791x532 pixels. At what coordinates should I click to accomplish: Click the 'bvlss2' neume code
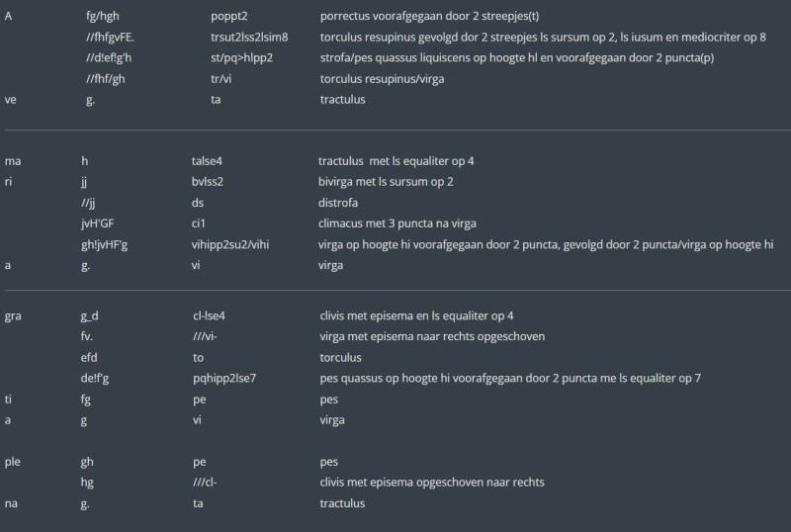[x=208, y=182]
